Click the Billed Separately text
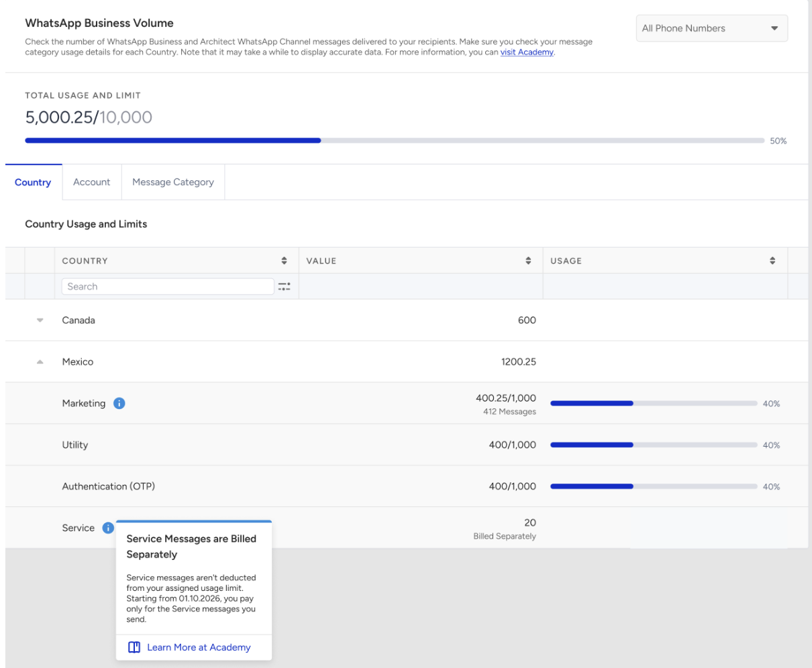Image resolution: width=812 pixels, height=668 pixels. pyautogui.click(x=505, y=537)
